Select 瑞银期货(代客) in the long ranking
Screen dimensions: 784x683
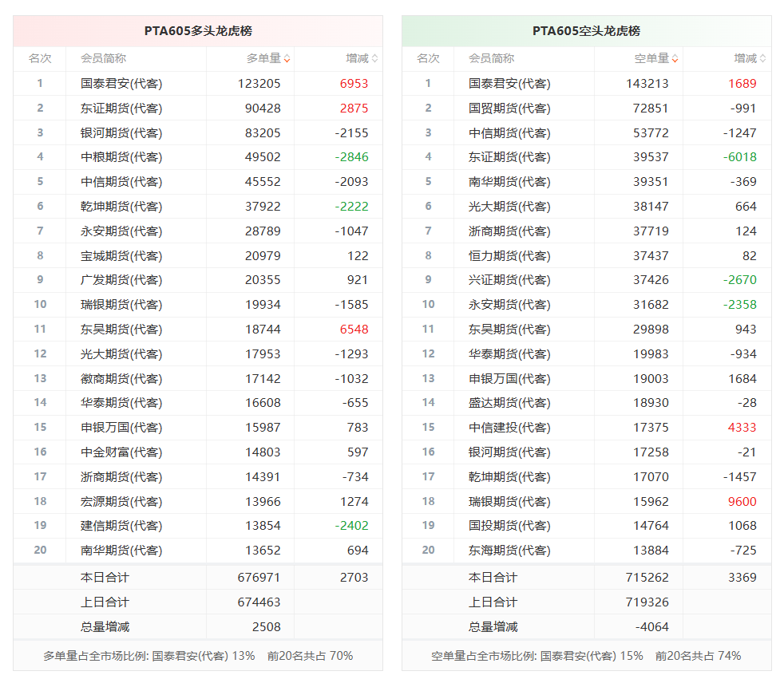click(x=121, y=305)
